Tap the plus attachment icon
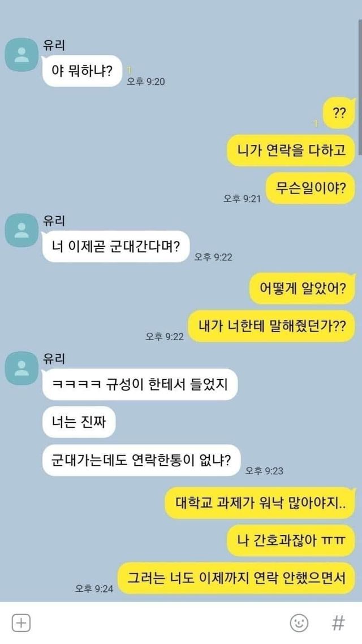This screenshot has width=362, height=644. tap(21, 623)
